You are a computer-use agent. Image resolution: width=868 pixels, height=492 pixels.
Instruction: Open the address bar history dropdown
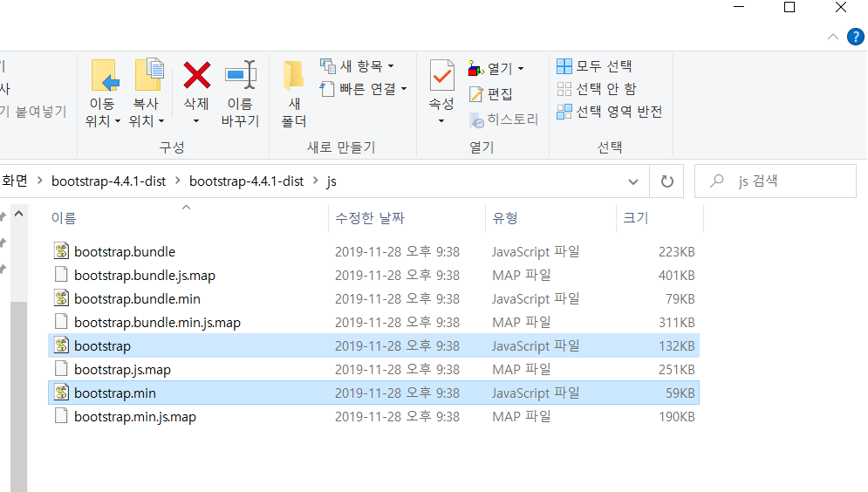click(633, 181)
